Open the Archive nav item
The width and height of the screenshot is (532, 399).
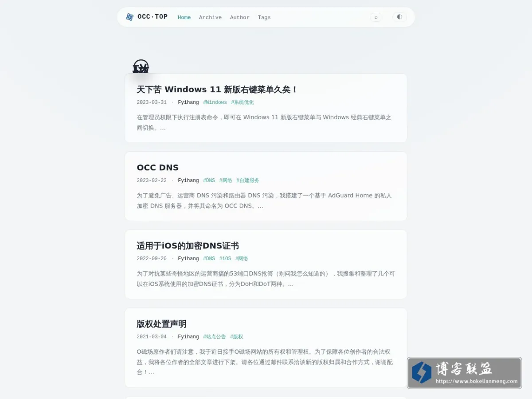coord(210,17)
